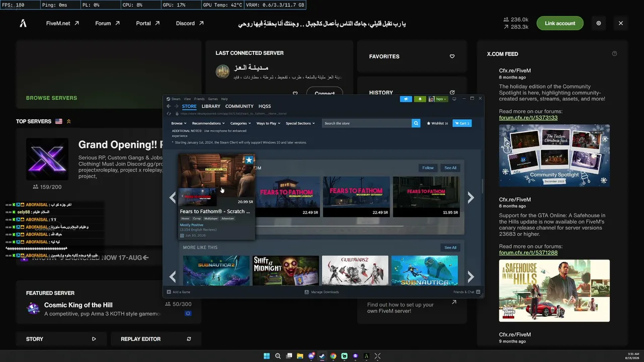Open Windows Start menu
Image resolution: width=644 pixels, height=362 pixels.
267,356
